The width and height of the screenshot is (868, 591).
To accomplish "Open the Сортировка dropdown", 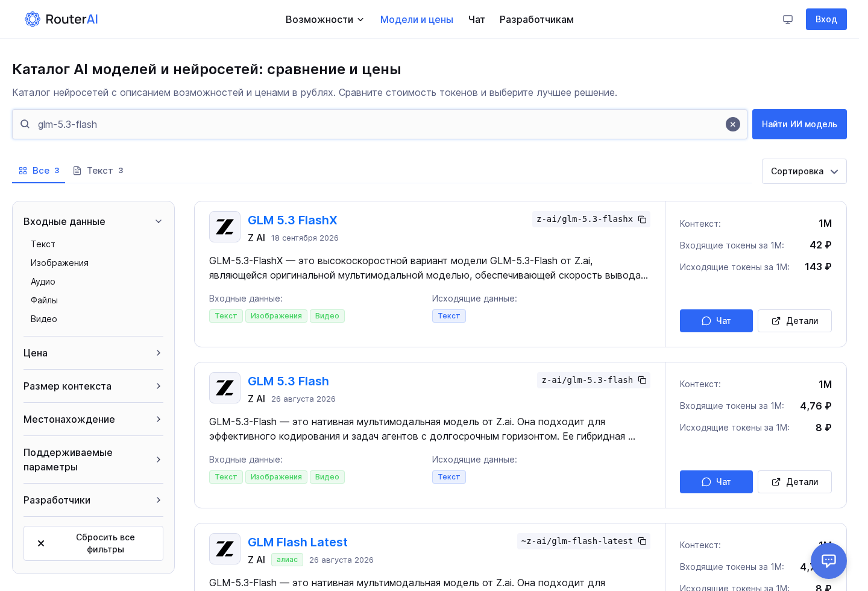I will [804, 171].
